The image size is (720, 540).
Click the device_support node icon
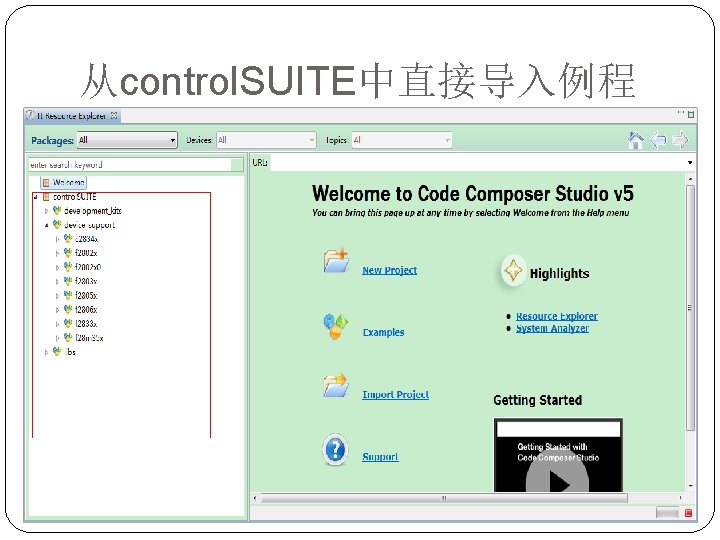(57, 225)
